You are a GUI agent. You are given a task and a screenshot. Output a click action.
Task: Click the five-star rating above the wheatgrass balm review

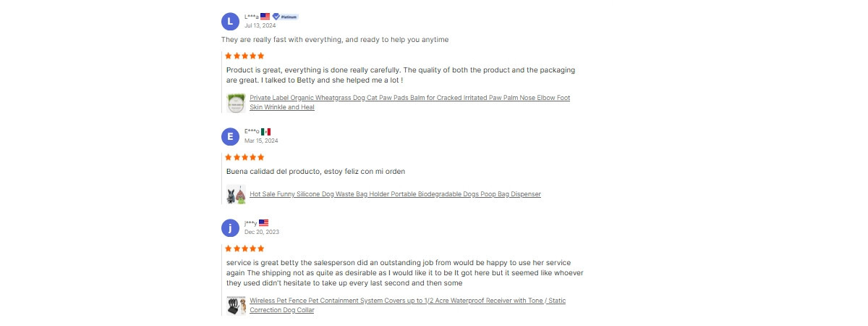[x=244, y=56]
